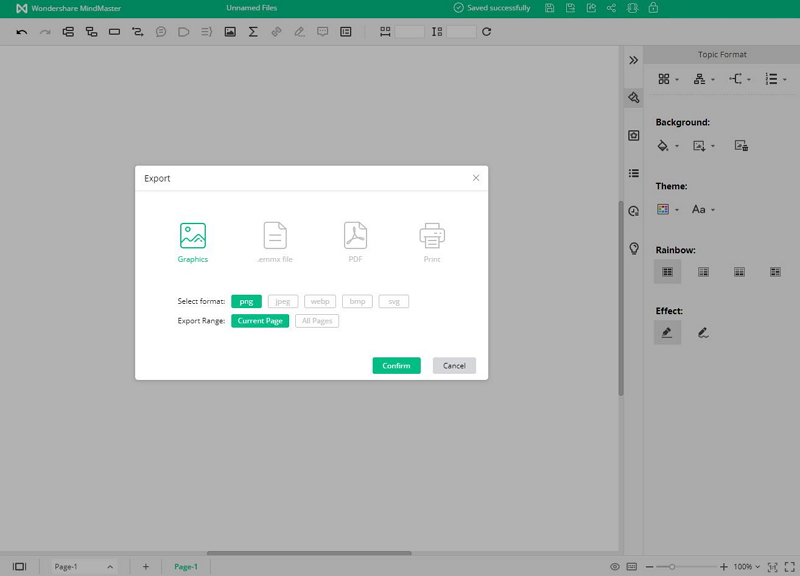Choose the PDF export icon
Screen dimensions: 800x576
coord(355,236)
